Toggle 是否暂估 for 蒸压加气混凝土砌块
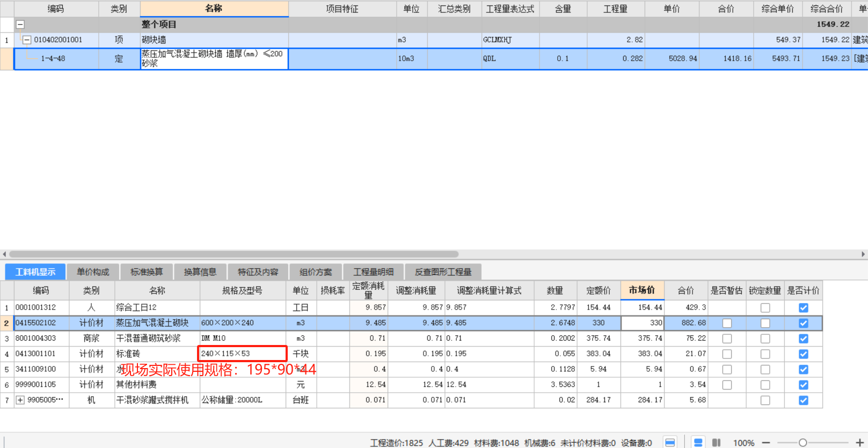This screenshot has width=868, height=448. tap(727, 323)
